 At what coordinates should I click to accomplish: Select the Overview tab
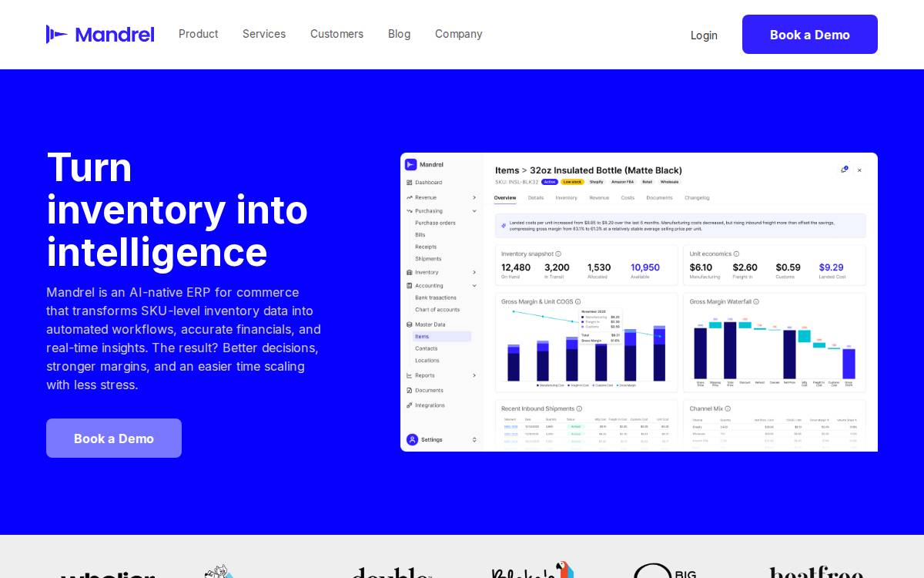pyautogui.click(x=505, y=198)
